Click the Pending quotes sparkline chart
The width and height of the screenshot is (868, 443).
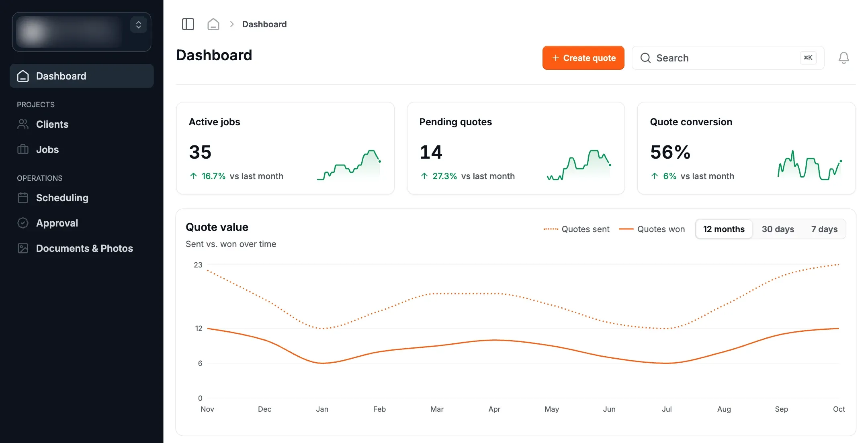coord(579,165)
